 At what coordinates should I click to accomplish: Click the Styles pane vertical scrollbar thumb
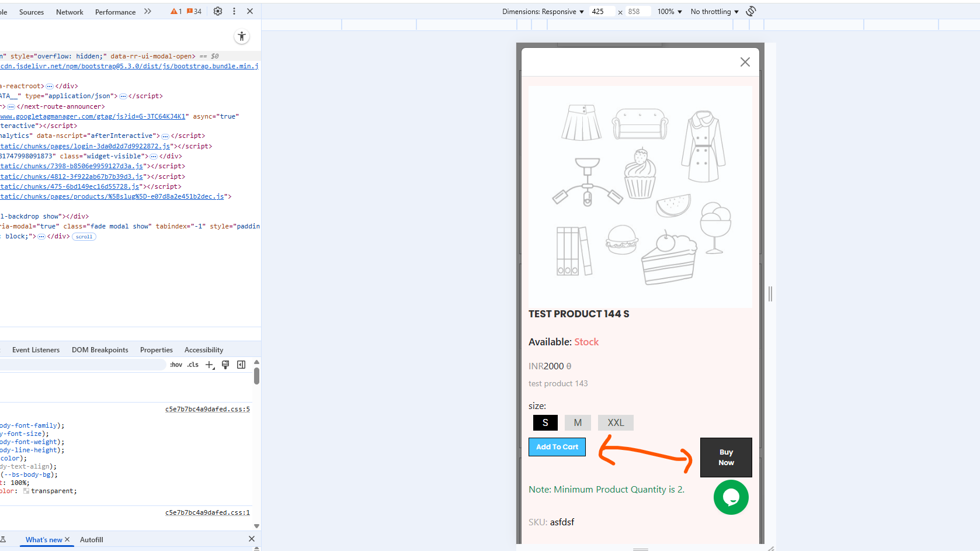(256, 376)
